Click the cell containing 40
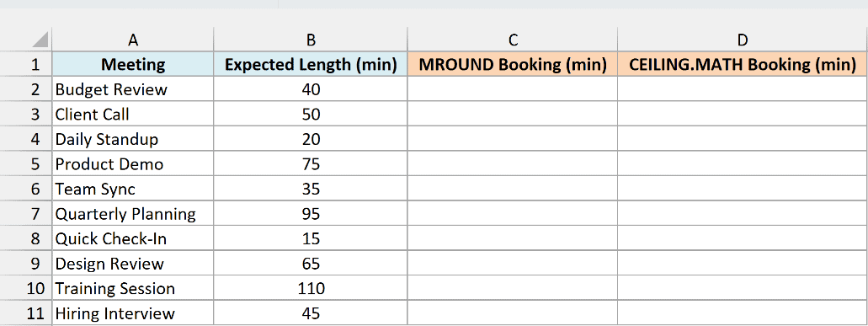Image resolution: width=868 pixels, height=326 pixels. pyautogui.click(x=311, y=89)
